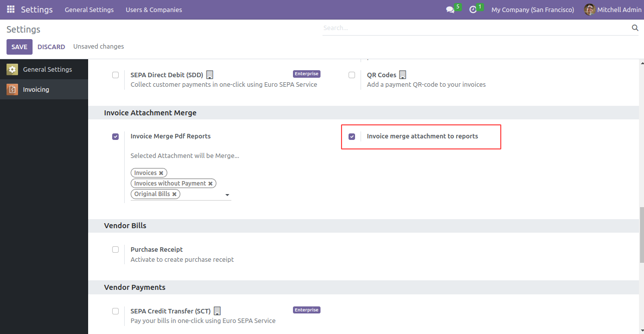The height and width of the screenshot is (334, 644).
Task: Click 'Pay your bills in one-click' description
Action: tap(203, 321)
